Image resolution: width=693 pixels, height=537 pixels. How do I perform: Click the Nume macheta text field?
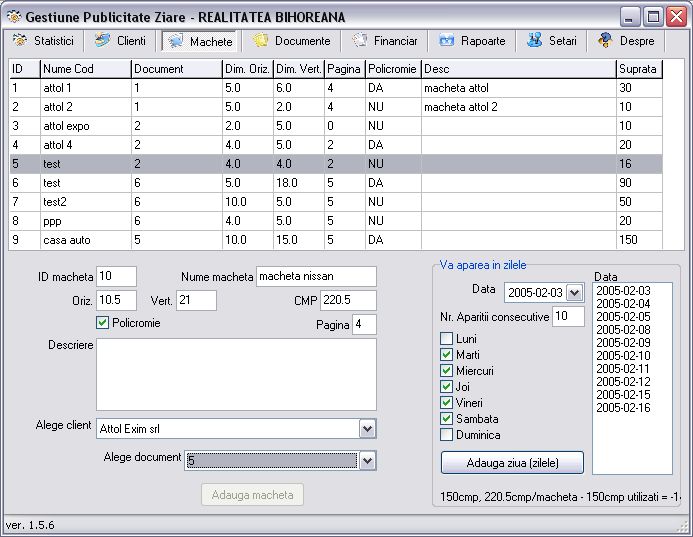pyautogui.click(x=316, y=276)
